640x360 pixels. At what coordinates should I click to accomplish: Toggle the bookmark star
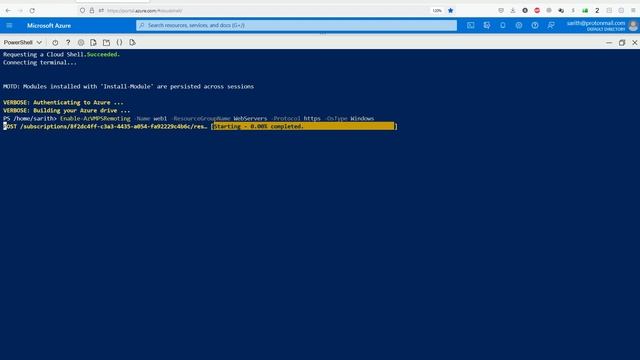click(451, 11)
